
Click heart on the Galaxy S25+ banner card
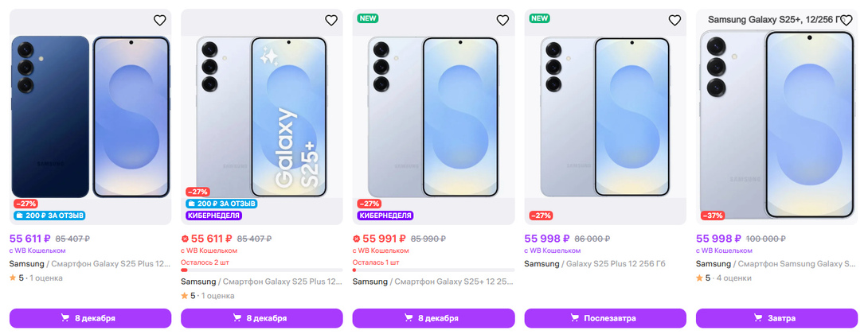(331, 21)
